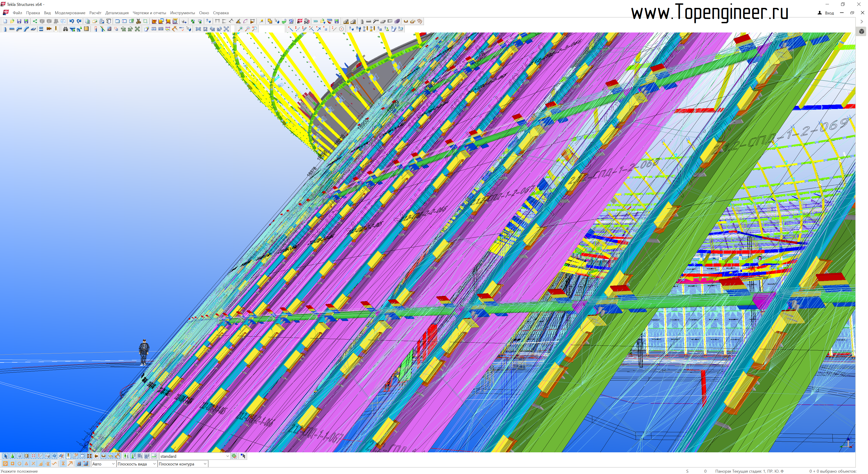Toggle the snap to midpoints triangle switch

[x=26, y=464]
